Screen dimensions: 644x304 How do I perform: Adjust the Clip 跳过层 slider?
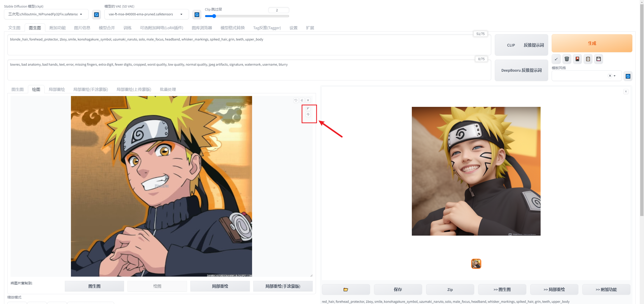[x=247, y=16]
